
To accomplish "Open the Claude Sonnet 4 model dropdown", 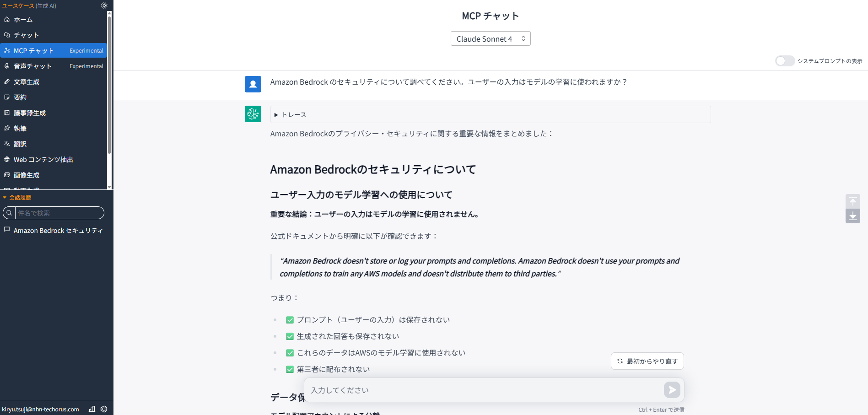I will coord(491,38).
